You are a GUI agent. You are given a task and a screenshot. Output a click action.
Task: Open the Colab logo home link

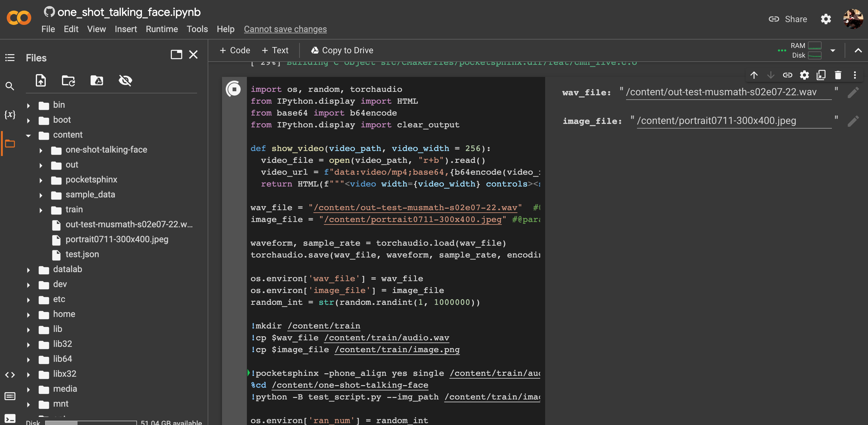pyautogui.click(x=19, y=18)
